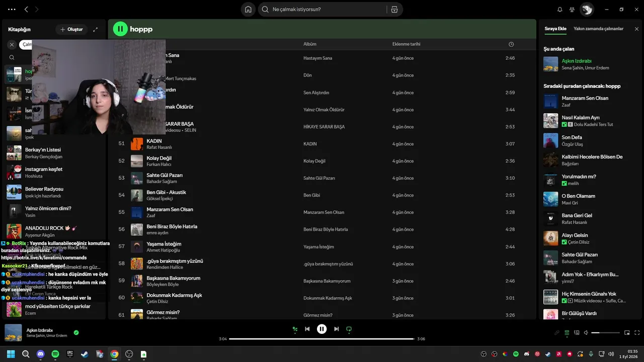Open Windows Start menu

11,354
